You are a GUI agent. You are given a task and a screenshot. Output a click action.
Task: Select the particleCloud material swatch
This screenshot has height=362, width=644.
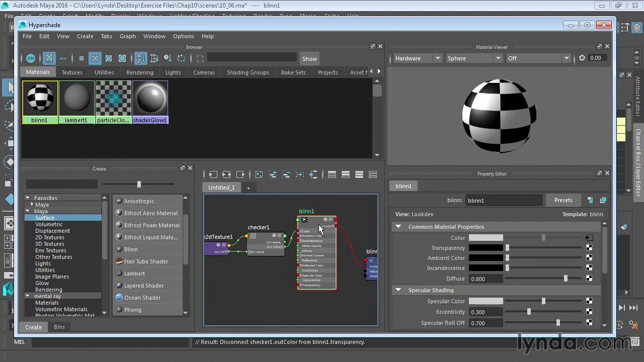click(x=113, y=102)
